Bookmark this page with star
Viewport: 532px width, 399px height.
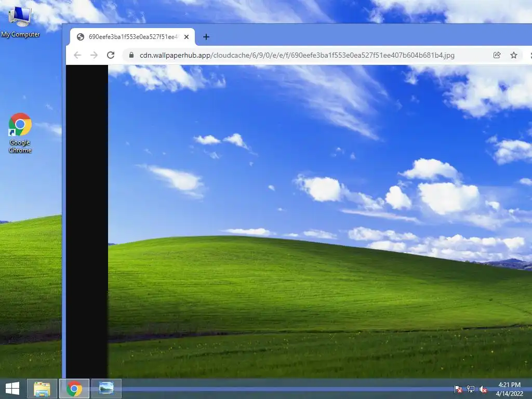pos(514,55)
